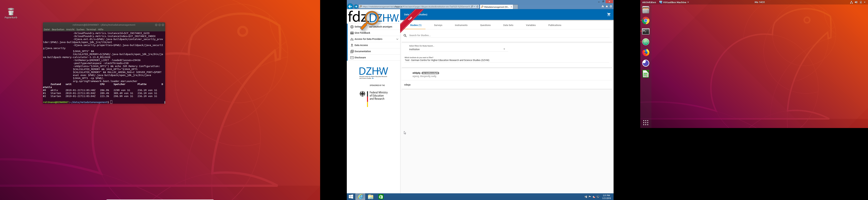
Task: Open the Files archive icon in Ubuntu dock
Action: 646,10
